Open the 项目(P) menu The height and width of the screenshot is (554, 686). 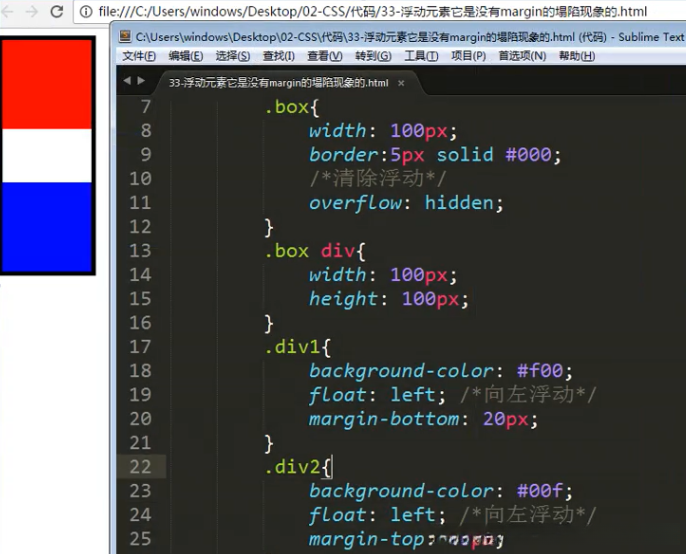[x=468, y=56]
